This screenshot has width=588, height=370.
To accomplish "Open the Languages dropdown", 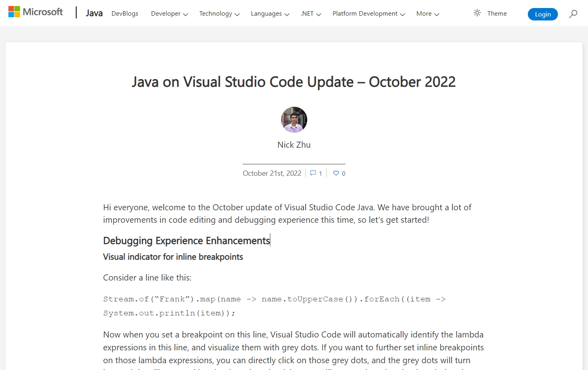I will pos(270,13).
